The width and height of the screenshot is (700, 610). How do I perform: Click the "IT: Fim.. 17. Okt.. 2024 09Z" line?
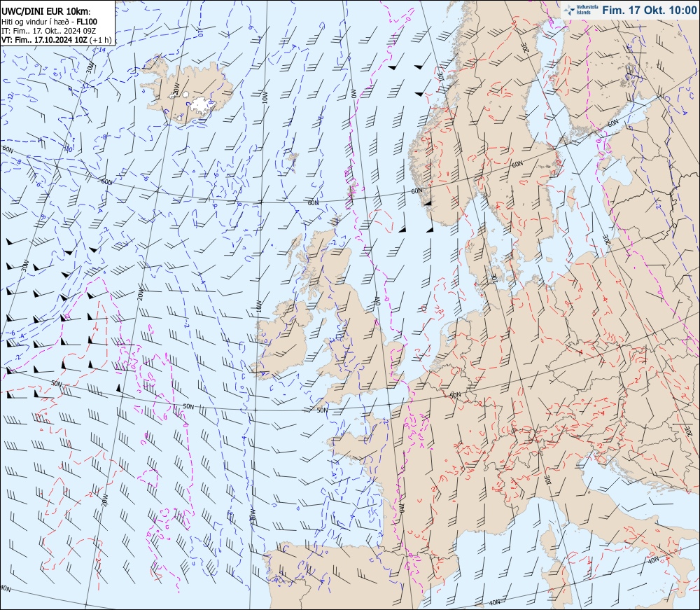49,31
